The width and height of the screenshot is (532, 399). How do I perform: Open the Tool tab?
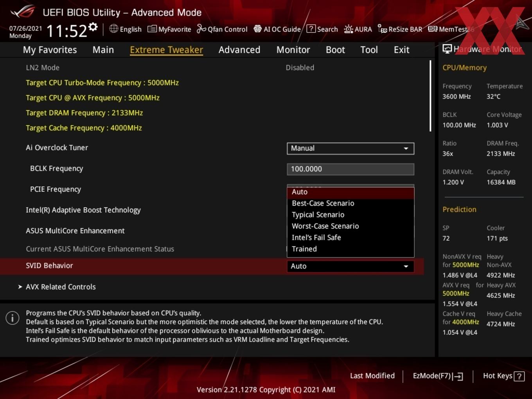[369, 50]
